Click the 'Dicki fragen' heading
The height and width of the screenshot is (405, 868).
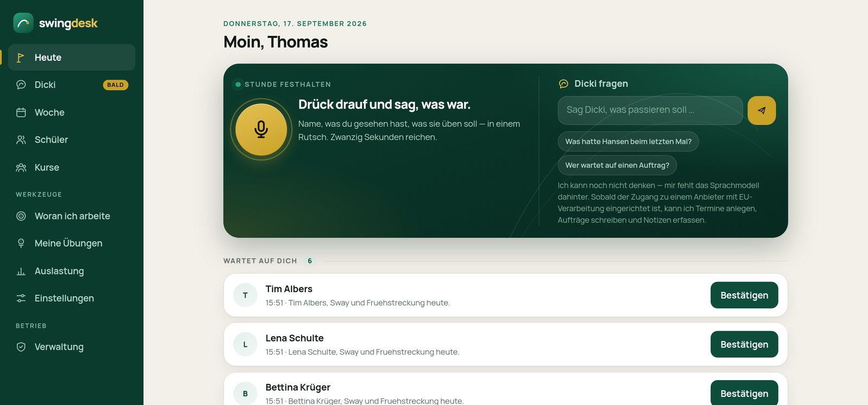coord(601,83)
